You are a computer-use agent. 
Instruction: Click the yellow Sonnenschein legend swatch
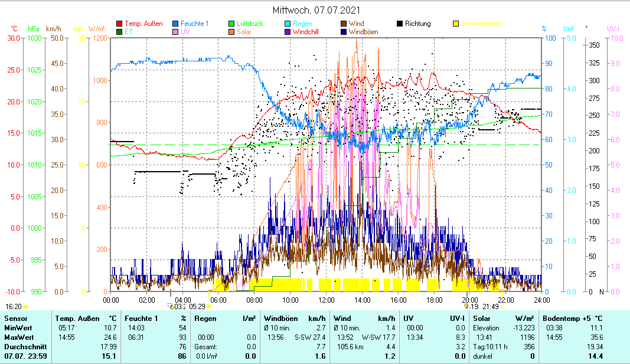pos(456,24)
